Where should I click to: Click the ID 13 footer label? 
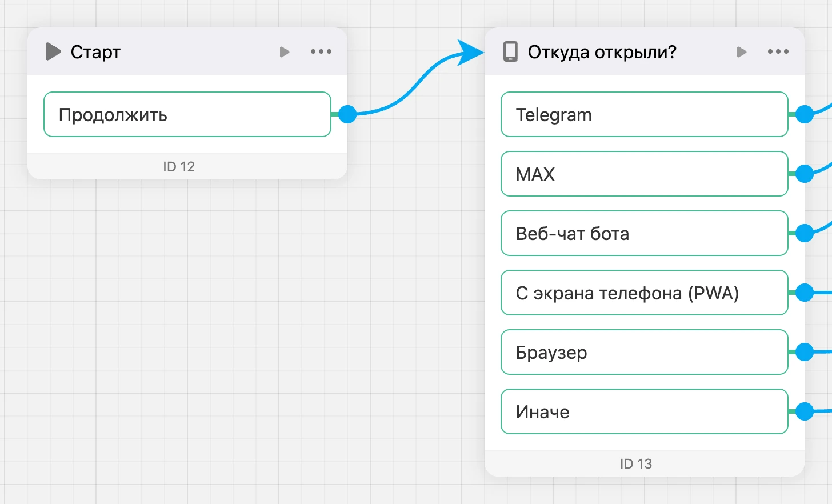coord(636,463)
